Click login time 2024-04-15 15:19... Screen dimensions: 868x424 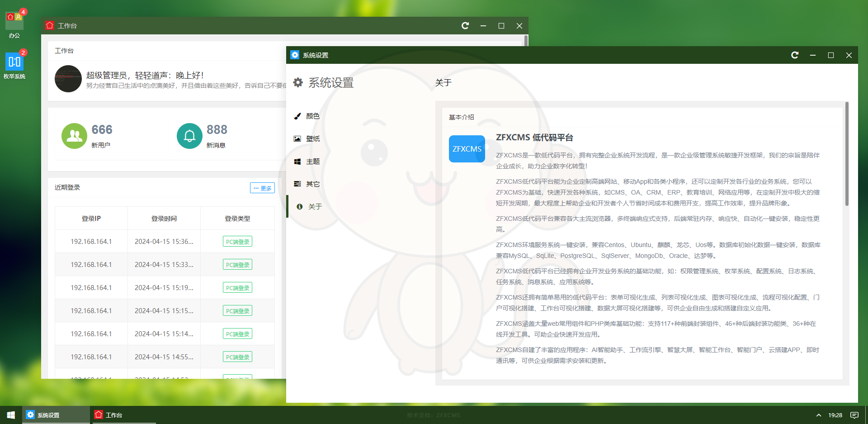point(164,288)
